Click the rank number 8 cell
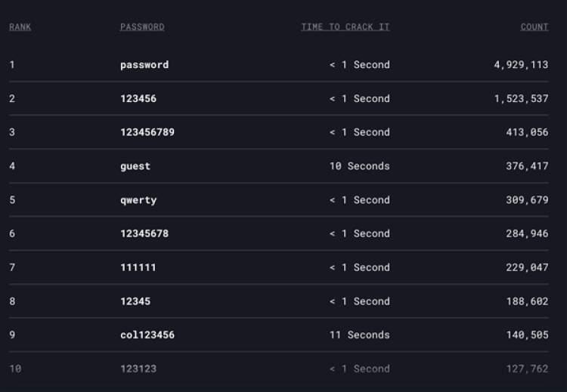567x392 pixels. pyautogui.click(x=12, y=301)
